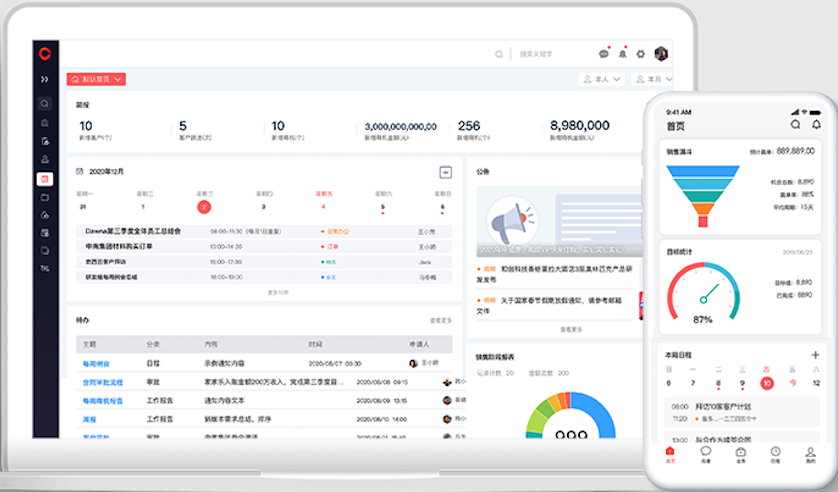This screenshot has height=492, width=838.
Task: Select red date 4 in week calendar
Action: tap(323, 207)
